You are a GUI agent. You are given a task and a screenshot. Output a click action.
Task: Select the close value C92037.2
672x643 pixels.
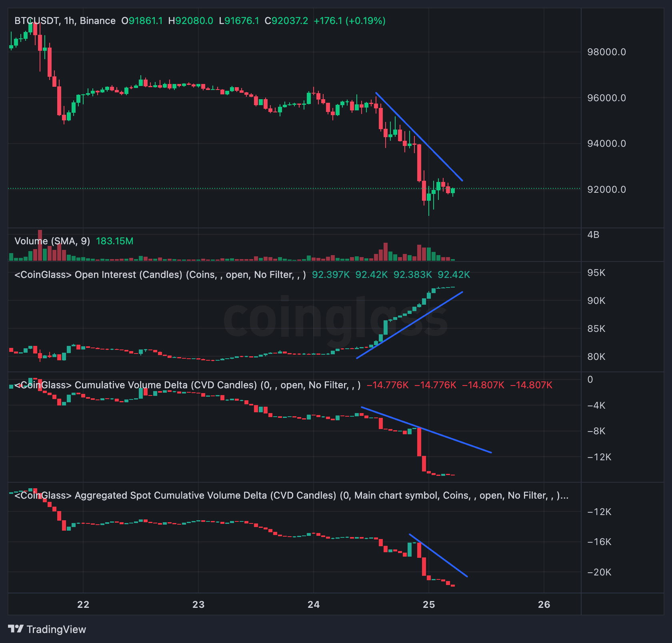coord(286,21)
